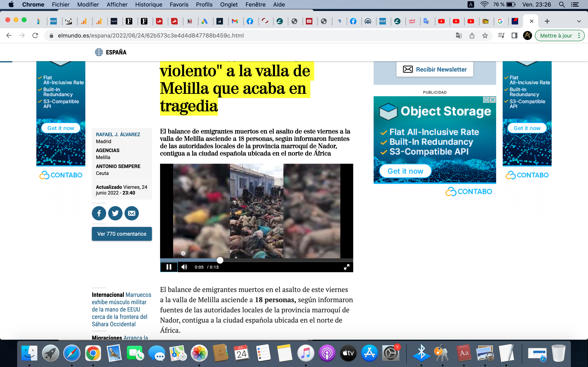The width and height of the screenshot is (588, 367).
Task: Click Google Translate icon in address bar
Action: tap(459, 36)
